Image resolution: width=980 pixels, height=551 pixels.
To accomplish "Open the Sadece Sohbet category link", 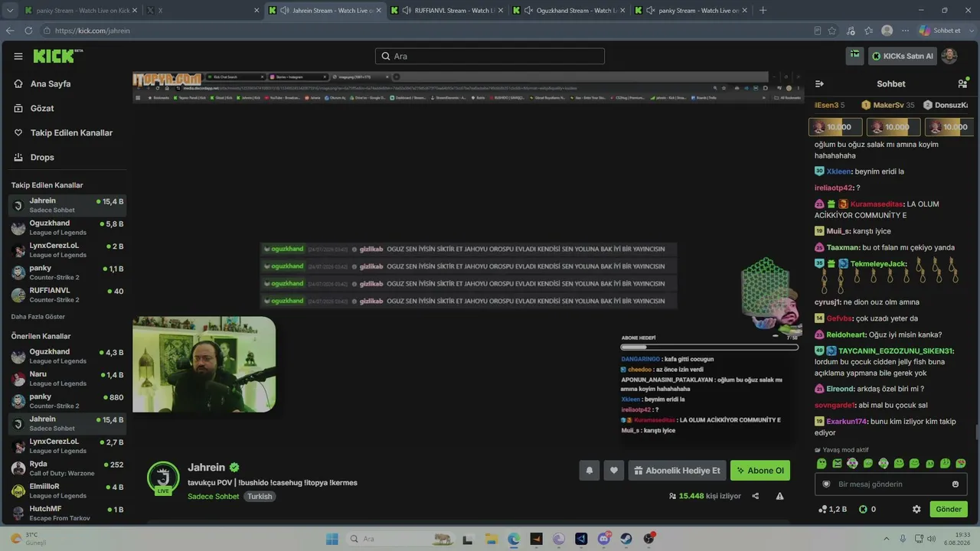I will pyautogui.click(x=214, y=496).
